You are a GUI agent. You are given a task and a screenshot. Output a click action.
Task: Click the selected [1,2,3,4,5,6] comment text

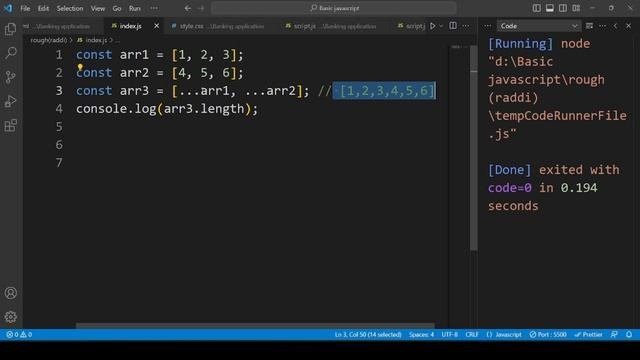384,91
